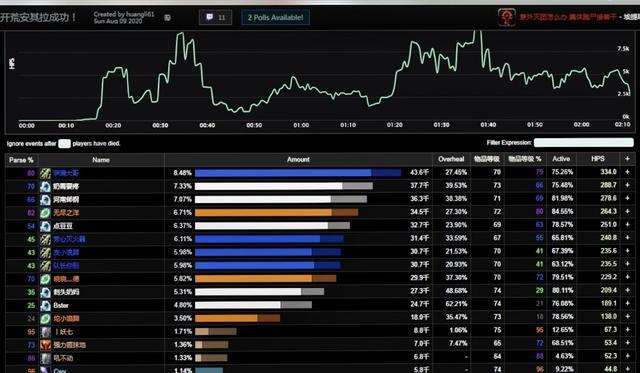Viewport: 640px width, 373px height.
Task: Click the shaman class icon in the 8.48% row
Action: click(45, 173)
